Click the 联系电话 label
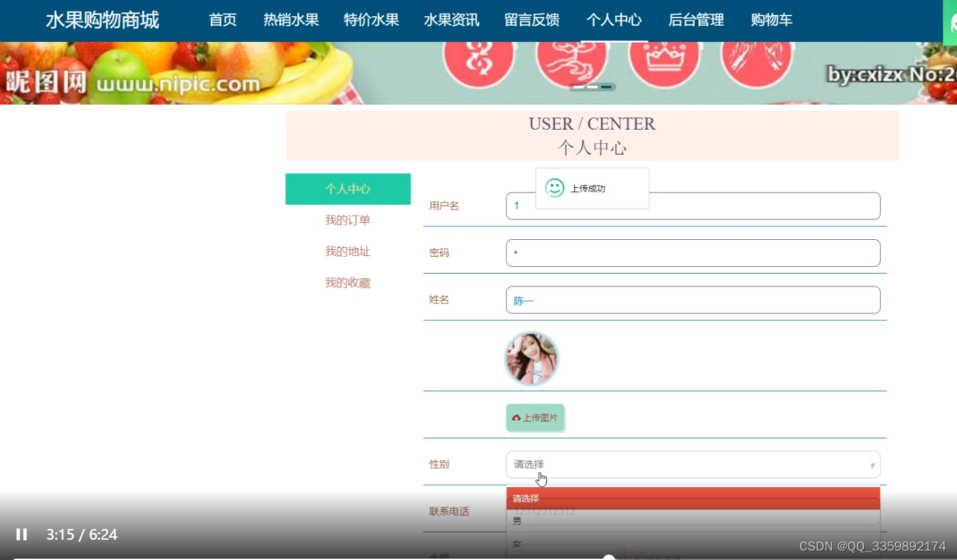The height and width of the screenshot is (560, 957). (449, 511)
